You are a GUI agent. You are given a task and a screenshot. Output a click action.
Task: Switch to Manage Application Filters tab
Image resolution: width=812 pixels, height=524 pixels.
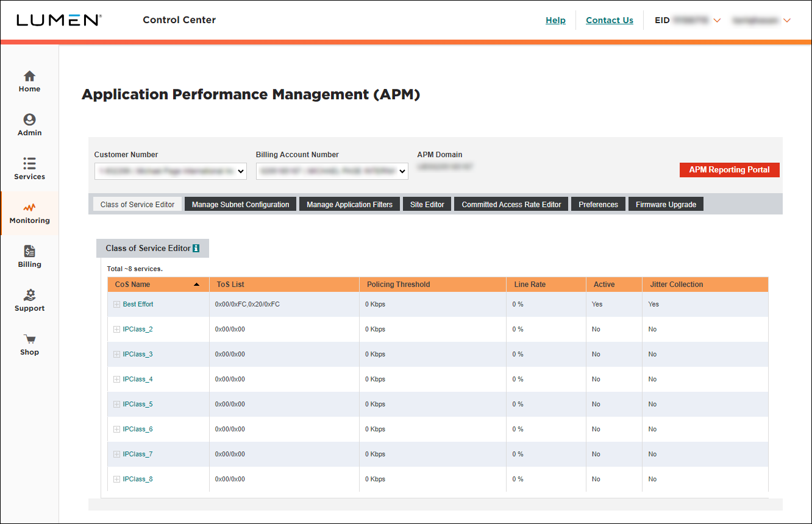[349, 204]
